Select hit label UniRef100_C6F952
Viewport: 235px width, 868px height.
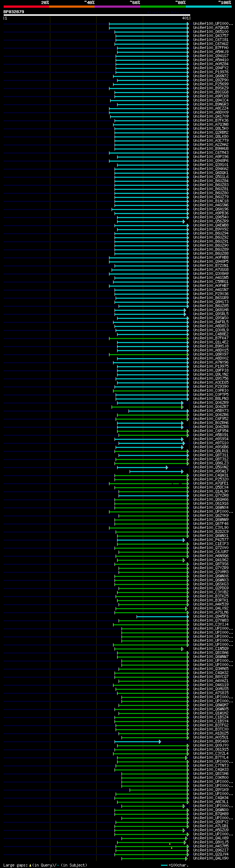(211, 419)
